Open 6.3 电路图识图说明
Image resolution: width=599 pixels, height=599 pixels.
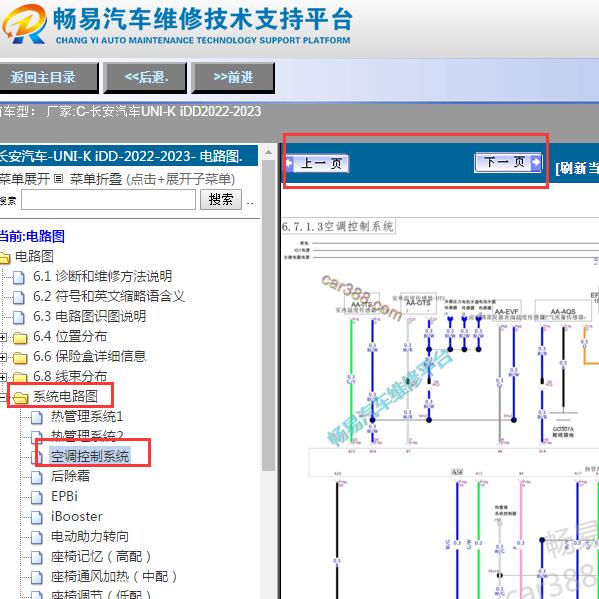click(89, 316)
